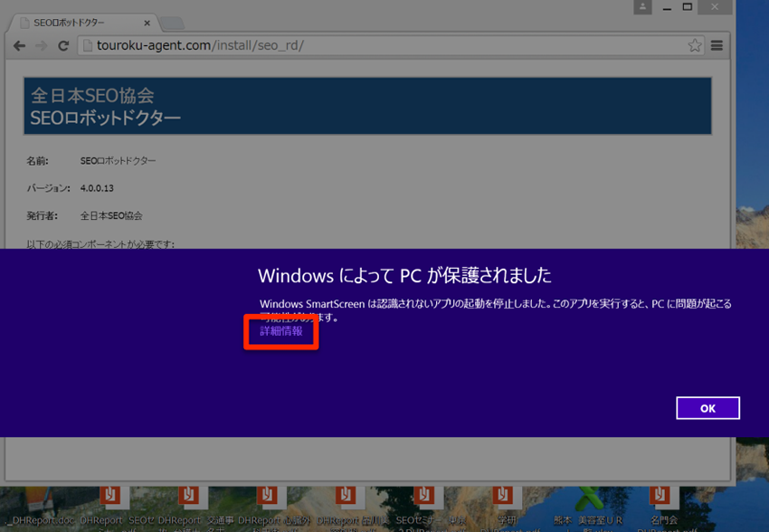Click the version value 4.0.0.13
Screen dimensions: 769x532
point(97,188)
